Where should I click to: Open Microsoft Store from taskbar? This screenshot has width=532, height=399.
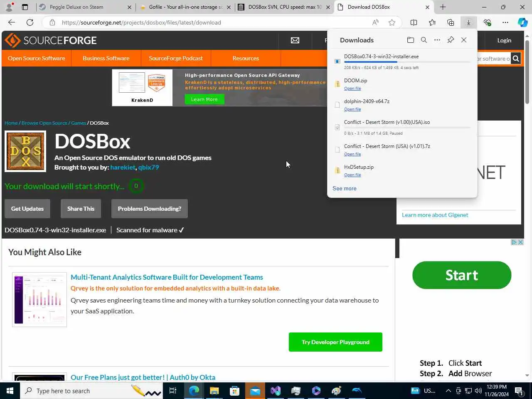[x=234, y=391]
